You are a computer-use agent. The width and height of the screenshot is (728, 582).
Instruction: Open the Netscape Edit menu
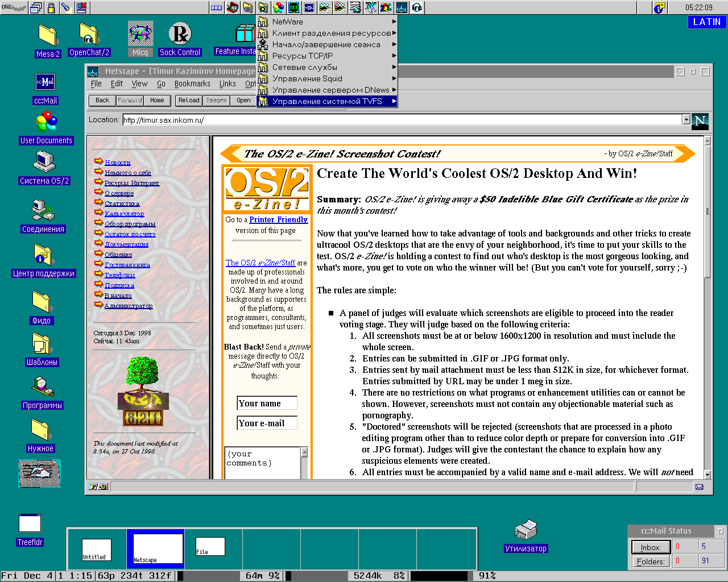pyautogui.click(x=117, y=84)
